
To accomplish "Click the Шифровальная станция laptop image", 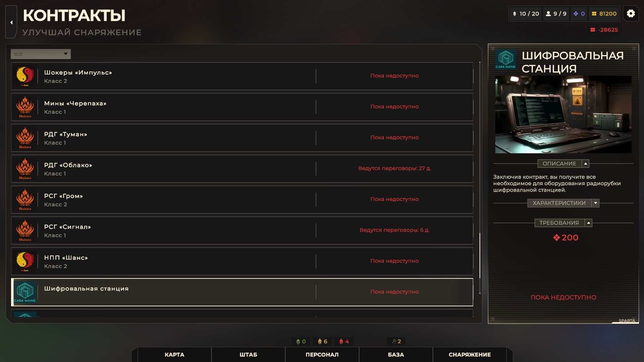I will 563,114.
